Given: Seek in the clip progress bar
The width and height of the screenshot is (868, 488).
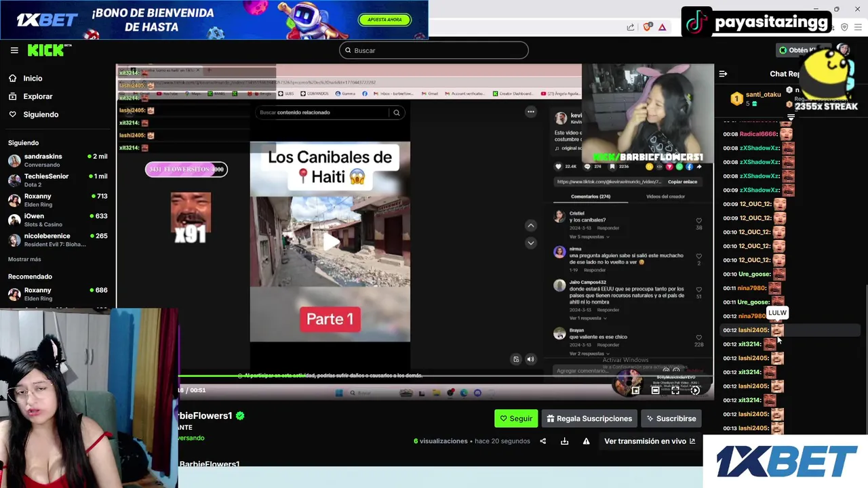Looking at the screenshot, I should point(446,377).
